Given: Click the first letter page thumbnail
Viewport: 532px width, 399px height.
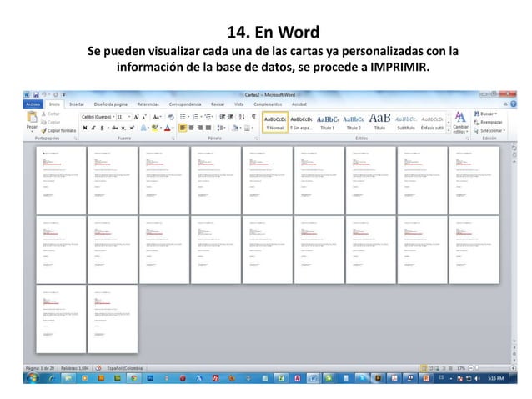Looking at the screenshot, I should click(61, 180).
